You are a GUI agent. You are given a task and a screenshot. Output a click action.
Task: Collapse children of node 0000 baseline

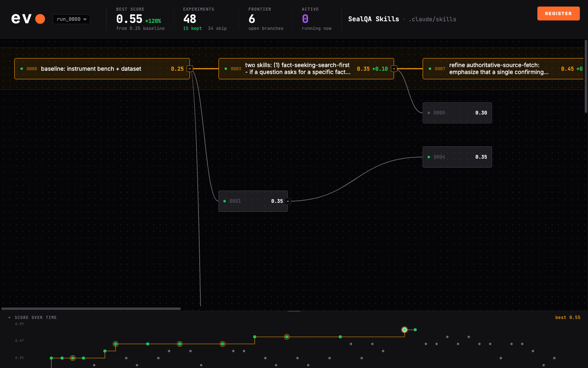190,69
